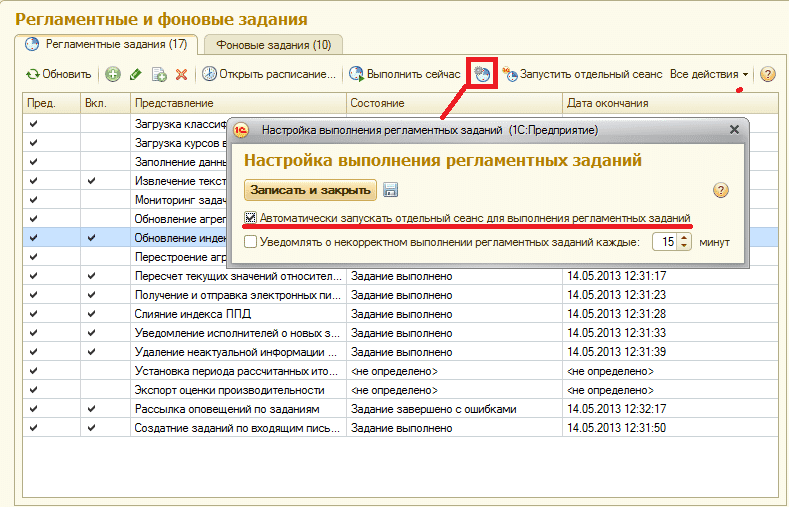This screenshot has width=789, height=508.
Task: Click date 14.05.2013 12:31:50
Action: pos(616,428)
